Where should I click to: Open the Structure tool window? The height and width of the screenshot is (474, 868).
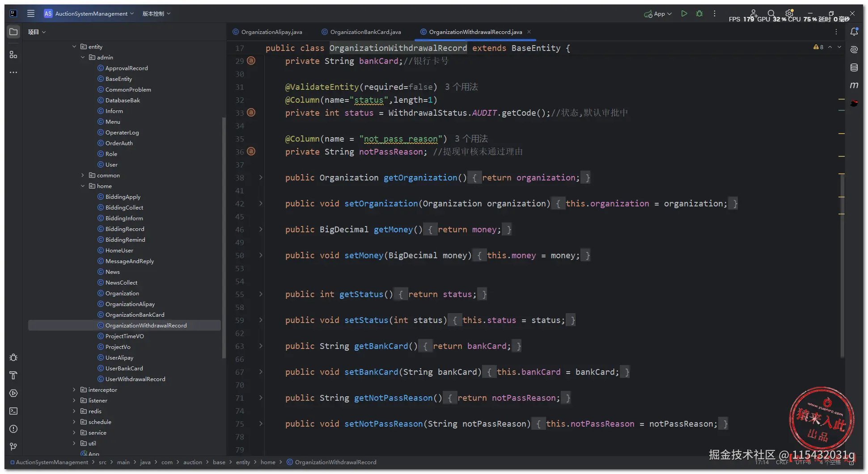click(13, 55)
